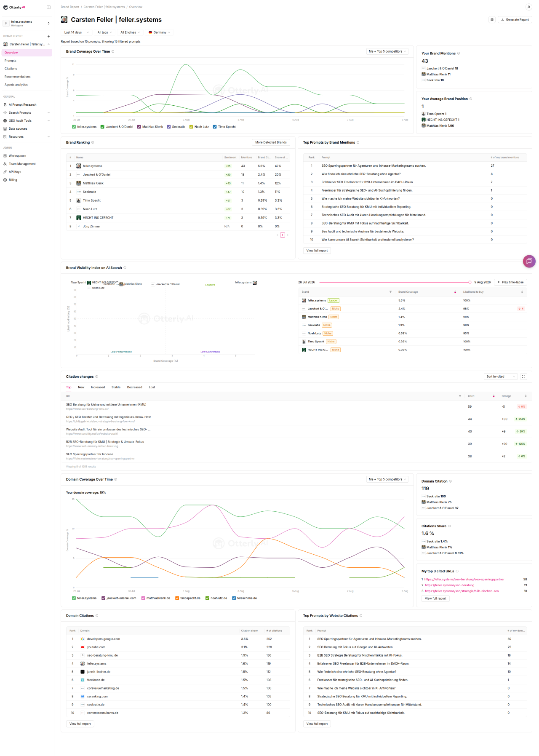Collapse the sidebar panel icon
Screen dimensions: 539x756
48,7
